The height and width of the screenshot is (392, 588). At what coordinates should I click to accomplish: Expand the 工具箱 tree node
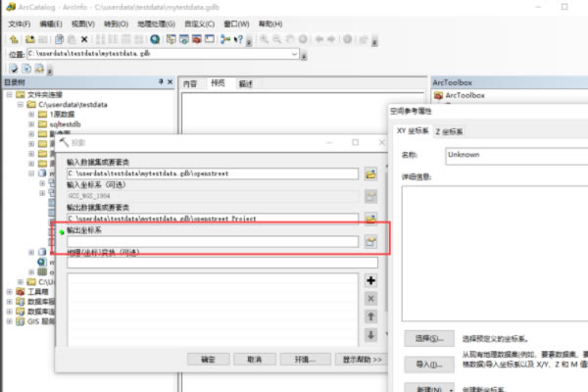tap(10, 291)
